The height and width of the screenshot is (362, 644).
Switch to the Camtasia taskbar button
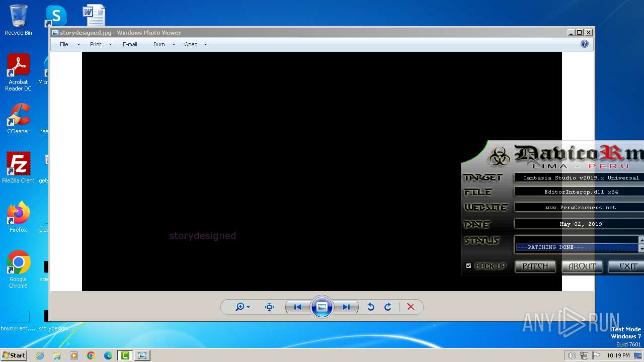125,355
